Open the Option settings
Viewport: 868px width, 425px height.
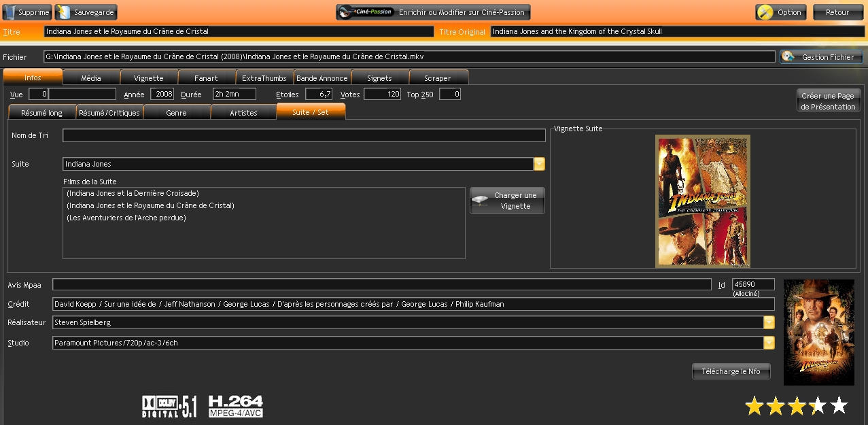pos(781,12)
